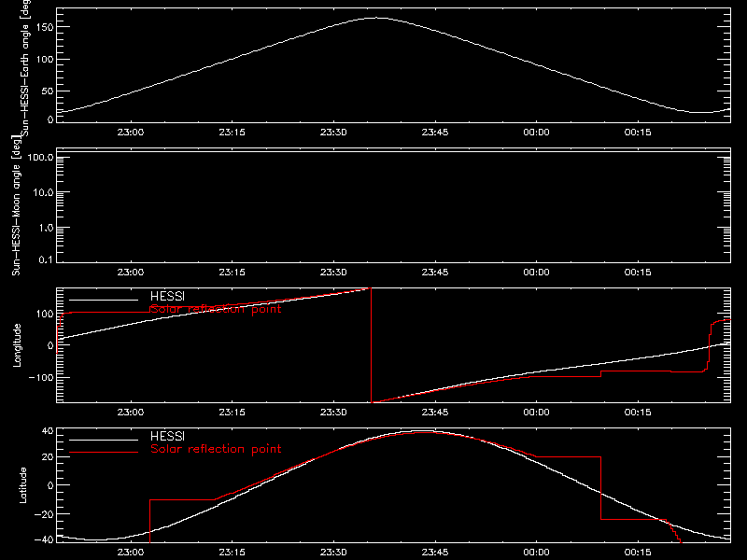747x560 pixels.
Task: Click the 10.0 tick label on Moon angle plot
Action: coord(43,193)
